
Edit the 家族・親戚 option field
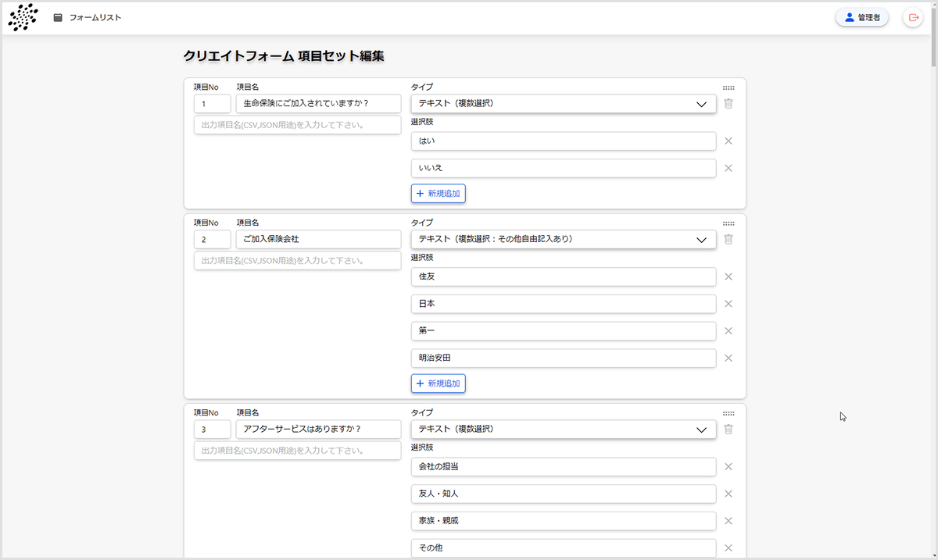(x=564, y=520)
